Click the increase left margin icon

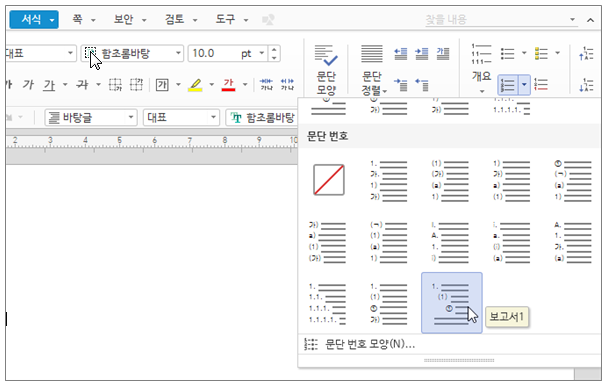coord(422,53)
